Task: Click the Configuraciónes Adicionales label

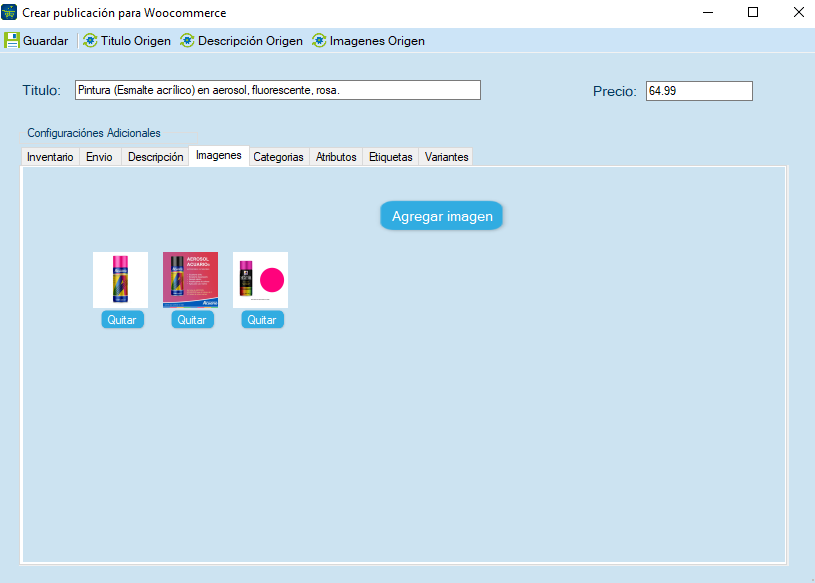Action: tap(94, 133)
